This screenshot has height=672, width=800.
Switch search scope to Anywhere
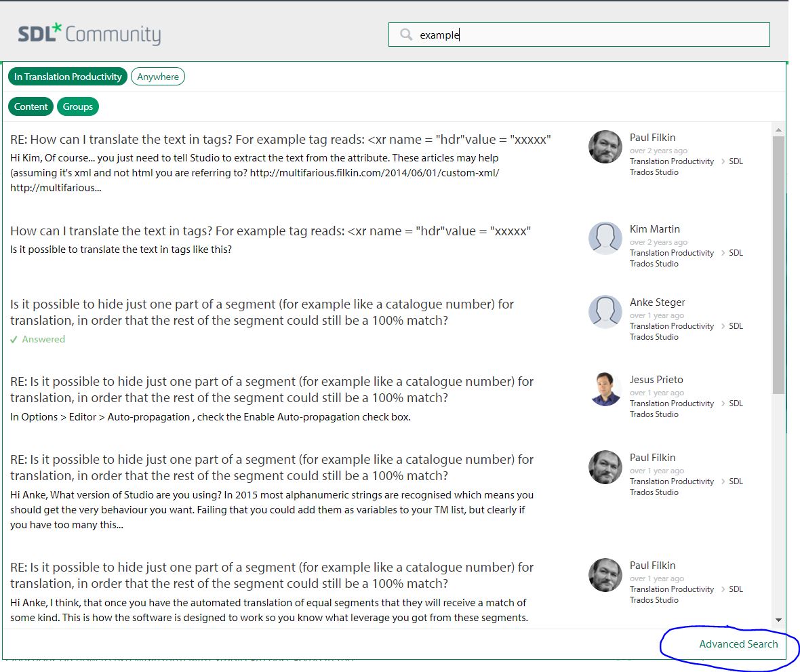pos(158,77)
